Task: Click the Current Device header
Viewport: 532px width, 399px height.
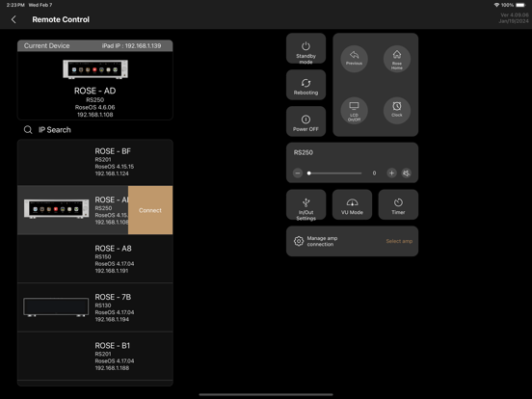Action: click(47, 46)
